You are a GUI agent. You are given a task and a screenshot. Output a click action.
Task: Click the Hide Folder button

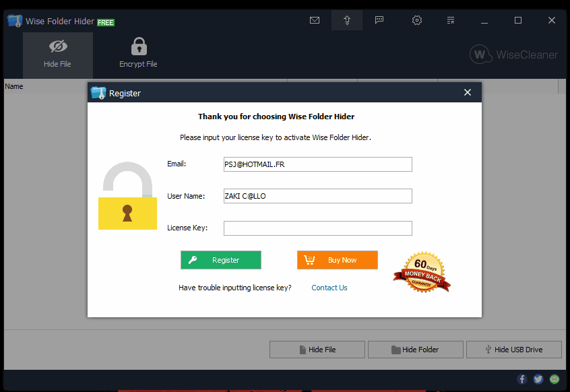416,350
